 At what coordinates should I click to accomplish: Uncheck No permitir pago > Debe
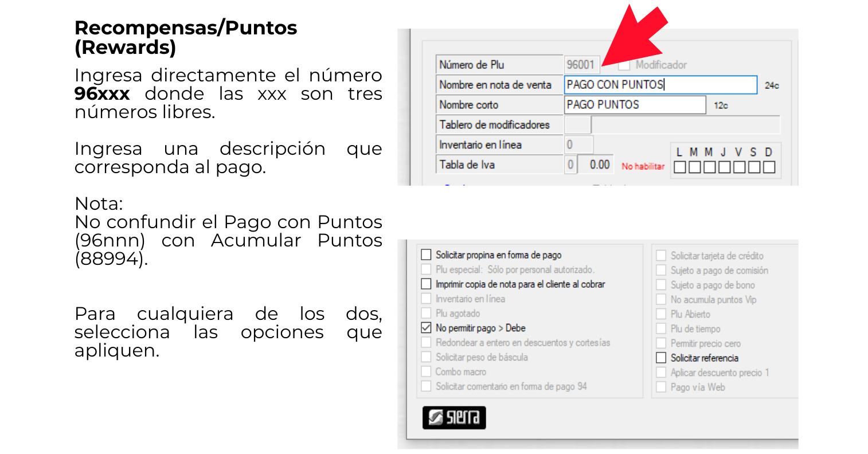pos(426,328)
